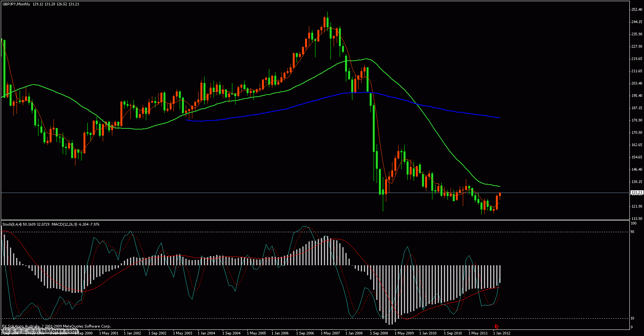Viewport: 644px width, 336px height.
Task: Click the 1 Jan 2004 date label
Action: tap(207, 333)
